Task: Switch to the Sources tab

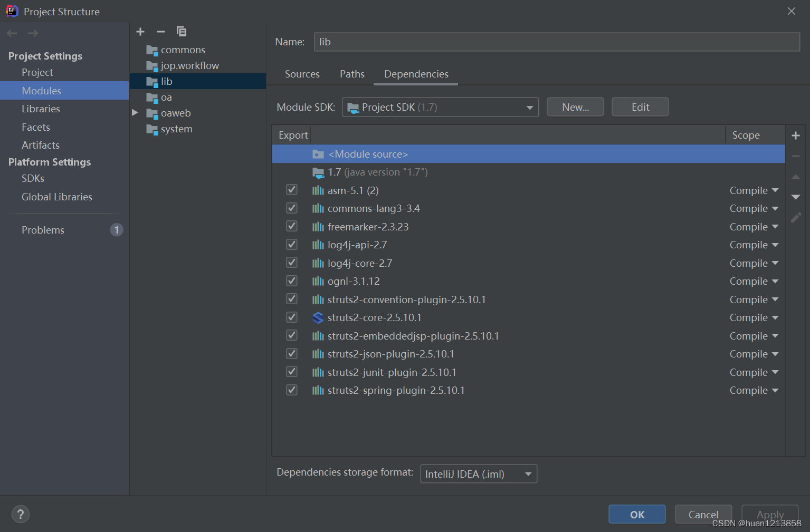Action: (302, 74)
